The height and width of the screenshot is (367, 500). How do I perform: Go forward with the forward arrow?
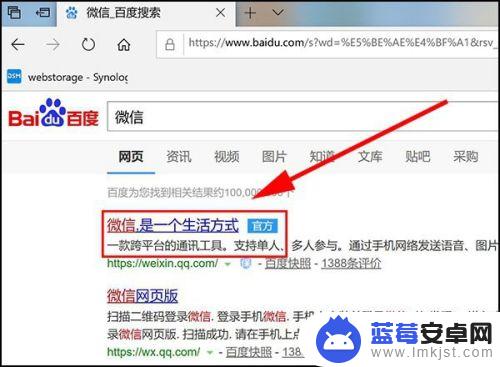(x=53, y=44)
